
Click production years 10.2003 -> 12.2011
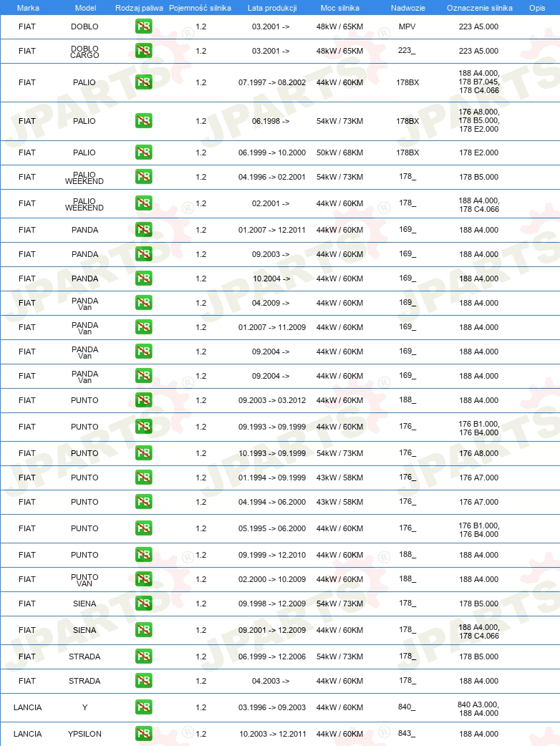coord(272,734)
